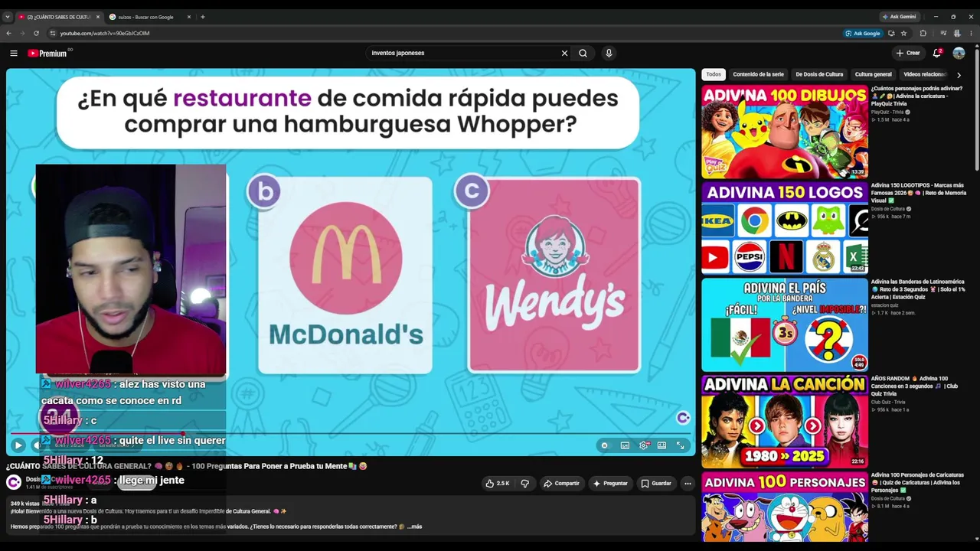This screenshot has height=551, width=980.
Task: Select the 'Todos' filter chip
Action: click(714, 74)
